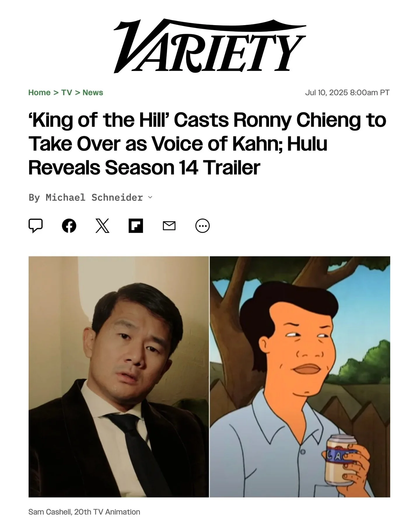The height and width of the screenshot is (524, 420).
Task: Open the News breadcrumb section
Action: coord(93,93)
